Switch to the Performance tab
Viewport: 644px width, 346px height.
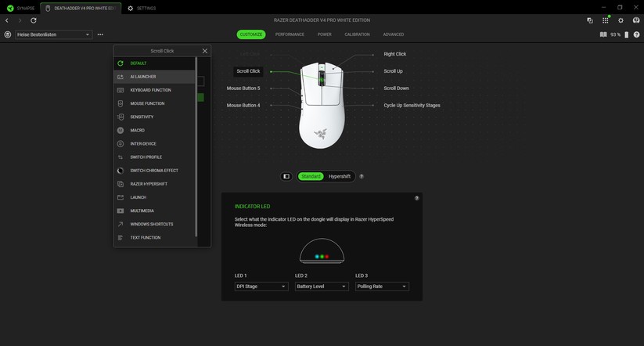(x=290, y=34)
